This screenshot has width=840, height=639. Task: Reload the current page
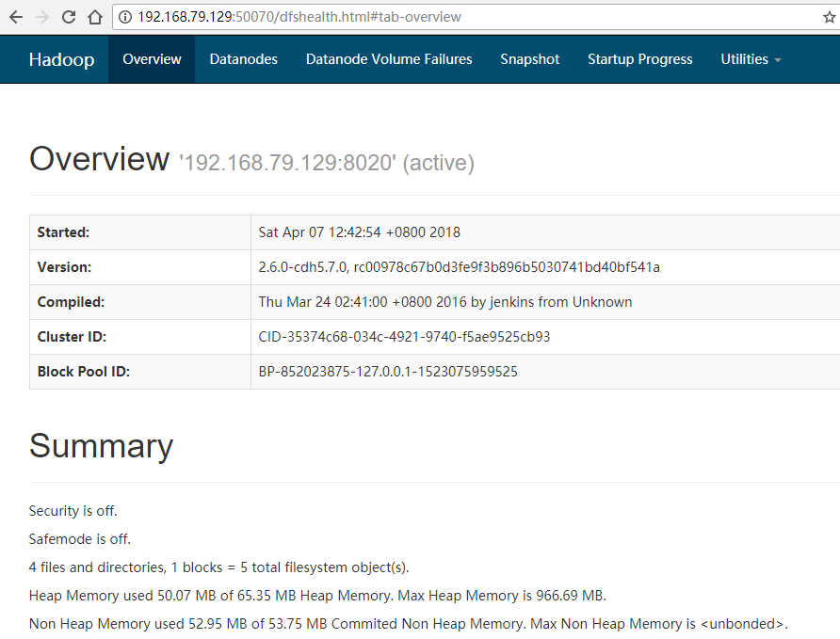pyautogui.click(x=69, y=17)
